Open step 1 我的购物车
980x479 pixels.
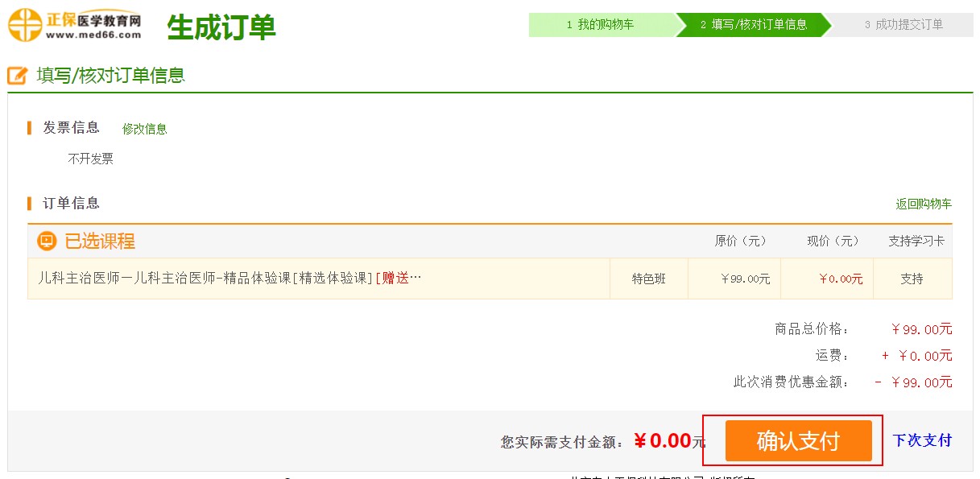coord(600,25)
